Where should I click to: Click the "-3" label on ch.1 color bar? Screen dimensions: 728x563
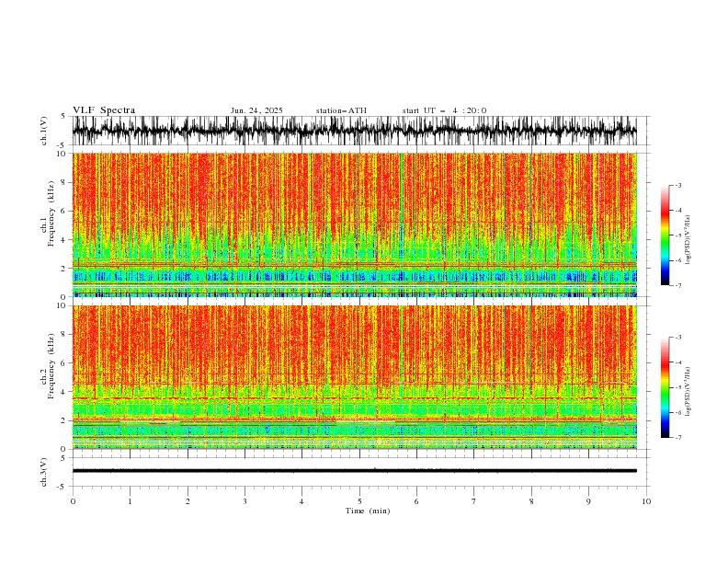click(x=677, y=185)
